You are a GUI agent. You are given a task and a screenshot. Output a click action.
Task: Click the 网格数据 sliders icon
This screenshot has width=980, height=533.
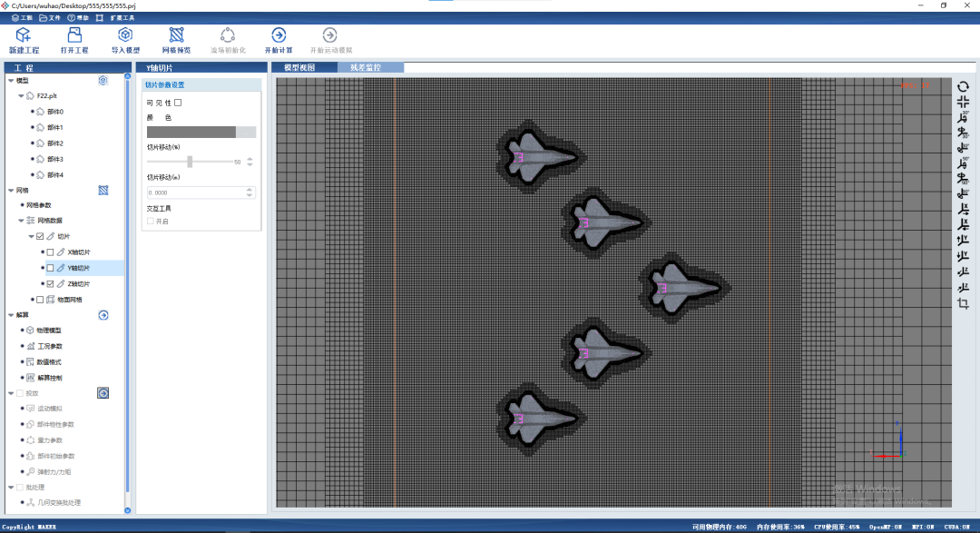click(x=30, y=221)
